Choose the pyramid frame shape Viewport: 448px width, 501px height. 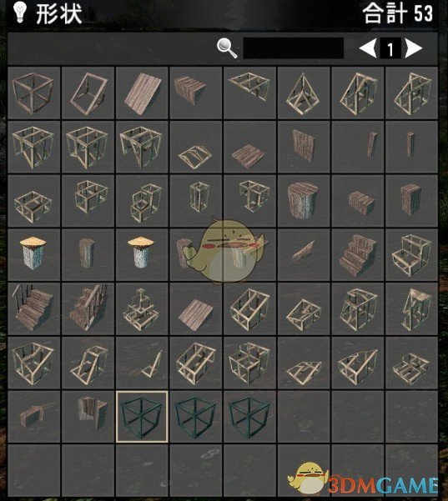click(304, 93)
